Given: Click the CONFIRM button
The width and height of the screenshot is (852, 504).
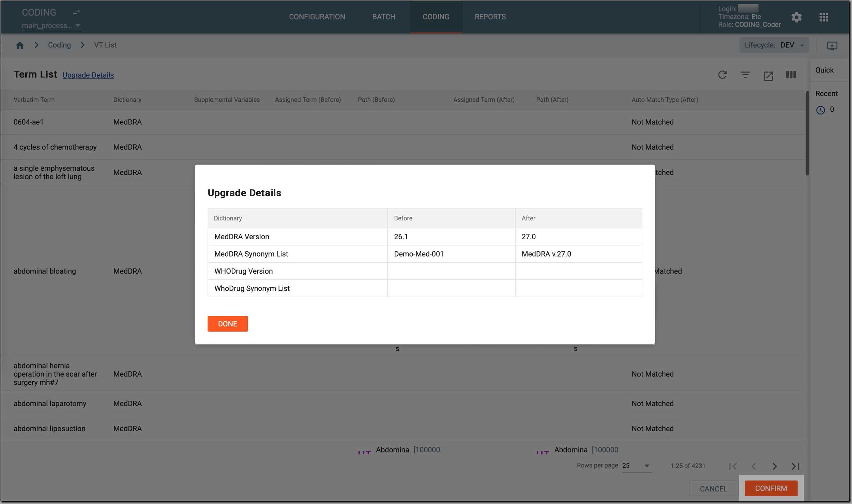Looking at the screenshot, I should (771, 488).
